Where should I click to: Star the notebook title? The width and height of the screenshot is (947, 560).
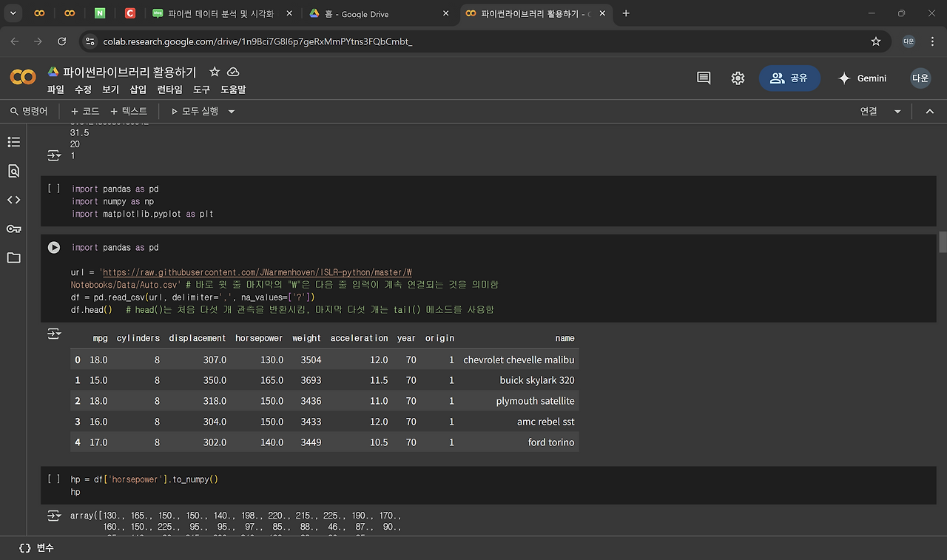(215, 72)
